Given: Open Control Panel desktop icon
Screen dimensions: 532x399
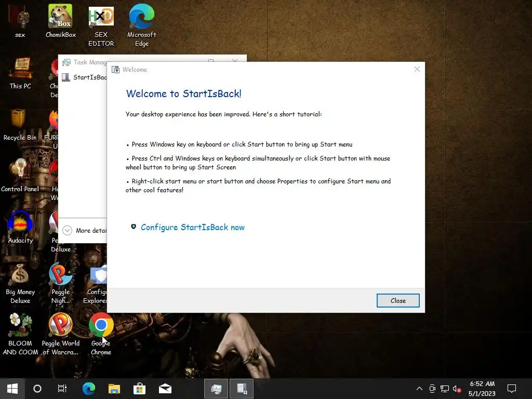Looking at the screenshot, I should coord(20,176).
